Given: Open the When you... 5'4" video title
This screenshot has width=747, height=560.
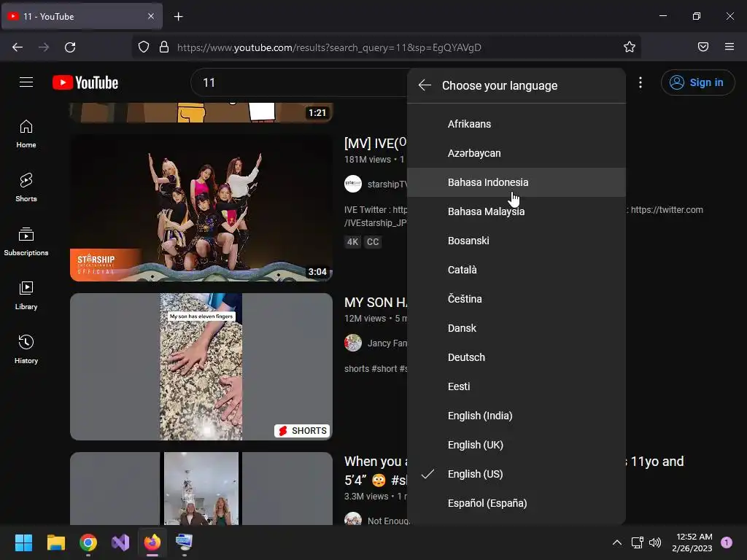Looking at the screenshot, I should click(x=376, y=470).
